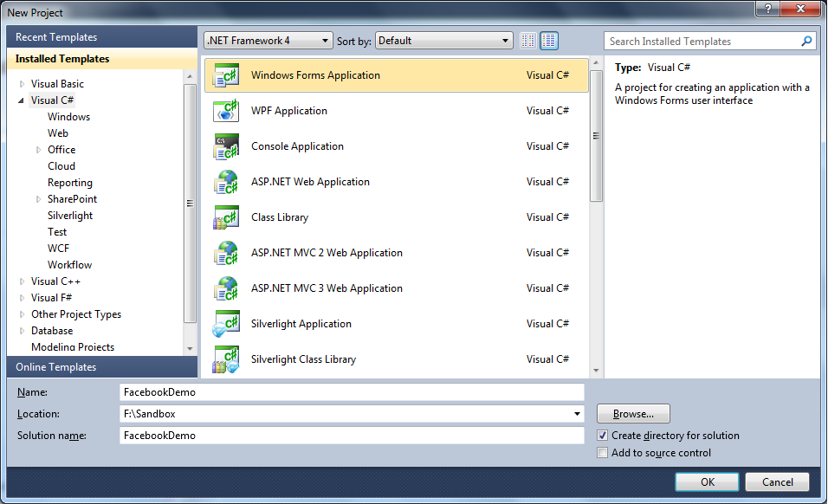Open the .NET Framework 4 dropdown
This screenshot has height=504, width=828.
[x=323, y=40]
